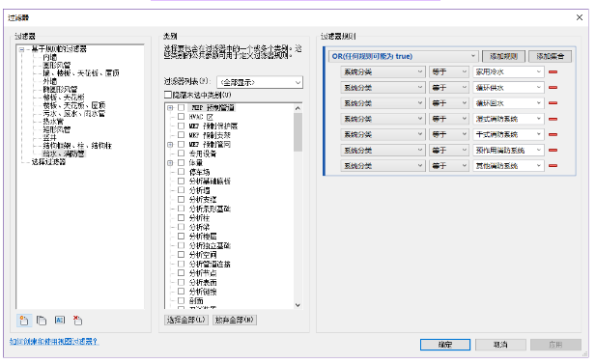Open the 预作用消防系统 value dropdown
Viewport: 596px width, 364px height.
tap(508, 150)
